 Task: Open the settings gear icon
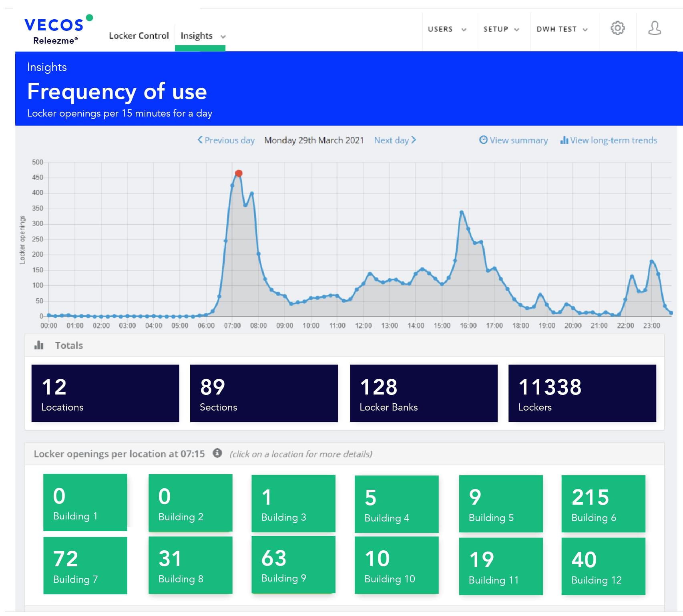617,28
